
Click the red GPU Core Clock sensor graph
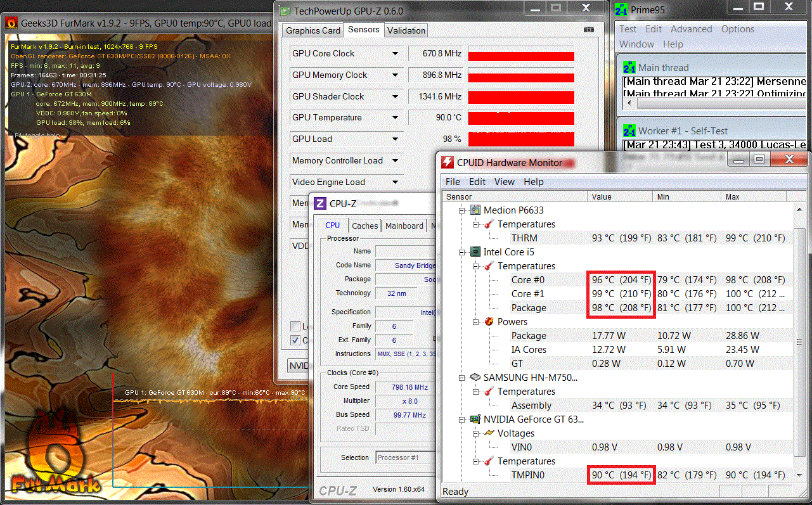point(521,54)
